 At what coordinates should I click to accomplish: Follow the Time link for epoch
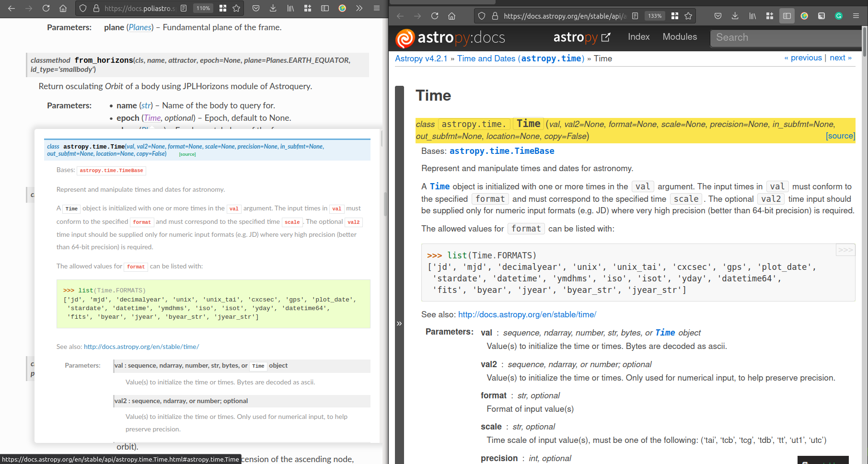152,118
